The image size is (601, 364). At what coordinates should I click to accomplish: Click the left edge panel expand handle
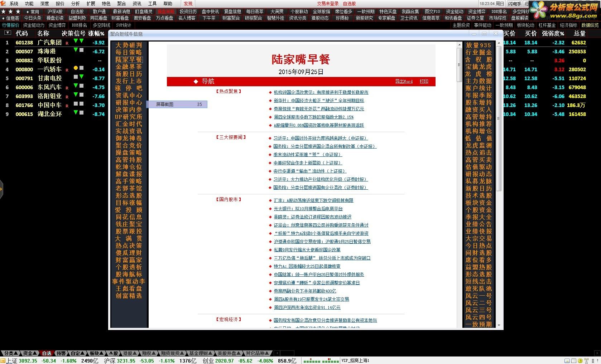tap(1, 189)
